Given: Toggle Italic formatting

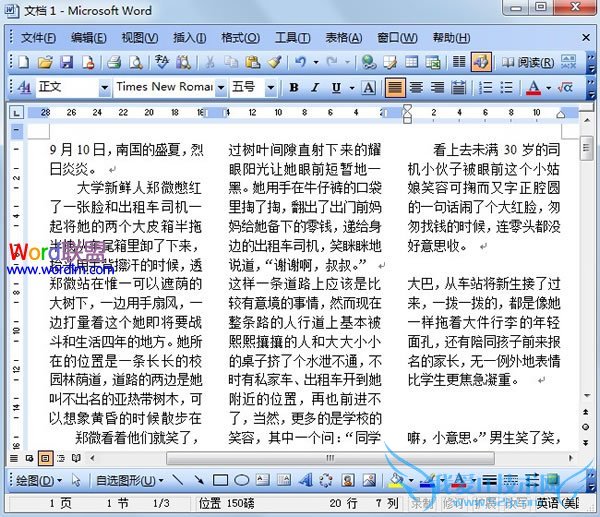Looking at the screenshot, I should tap(315, 88).
